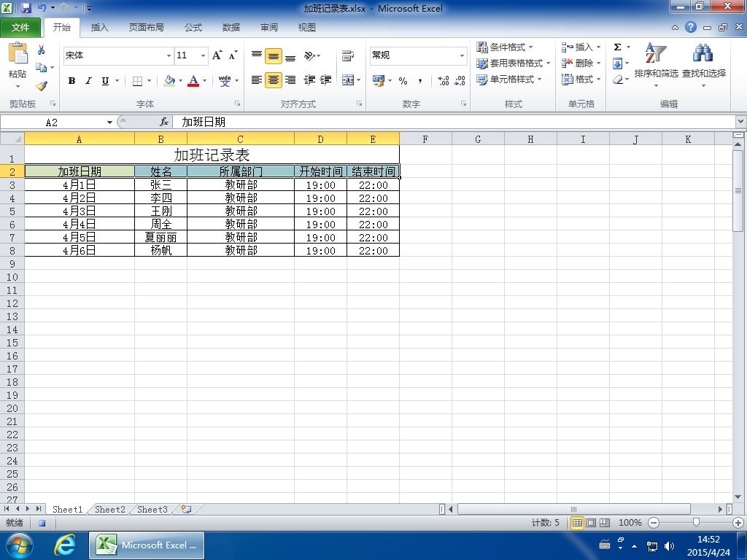Click the cell borders icon
Image resolution: width=747 pixels, height=560 pixels.
[137, 81]
